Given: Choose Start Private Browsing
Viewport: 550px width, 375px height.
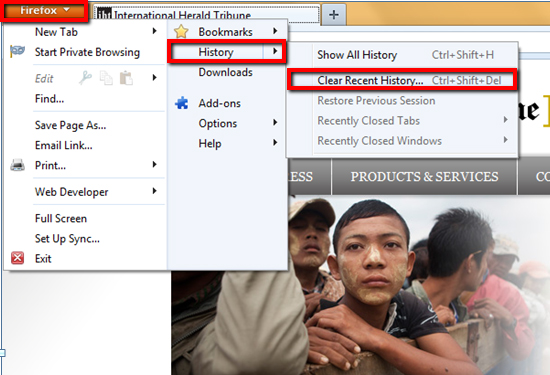Looking at the screenshot, I should click(x=85, y=52).
